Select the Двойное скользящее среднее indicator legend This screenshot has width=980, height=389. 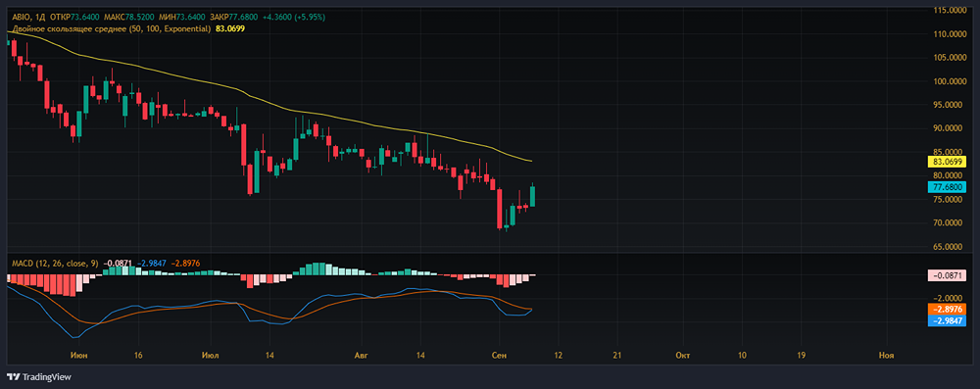pos(112,28)
